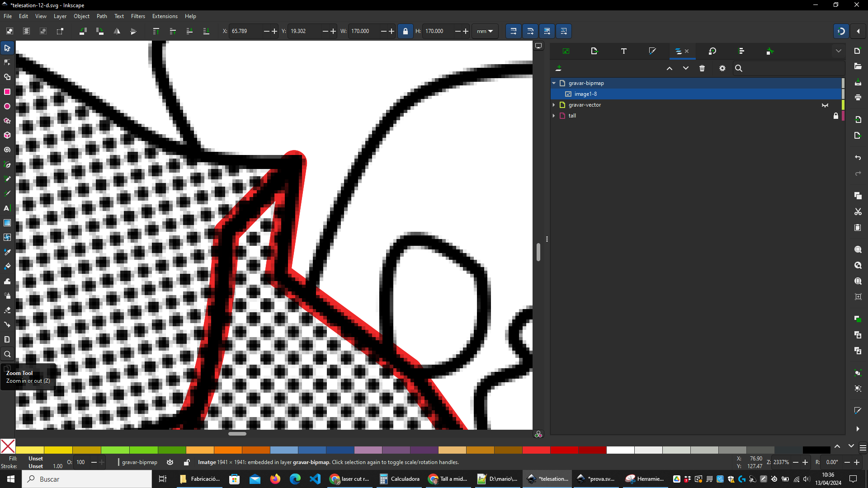Select the color picker eyedropper tool
This screenshot has height=488, width=868.
click(7, 251)
